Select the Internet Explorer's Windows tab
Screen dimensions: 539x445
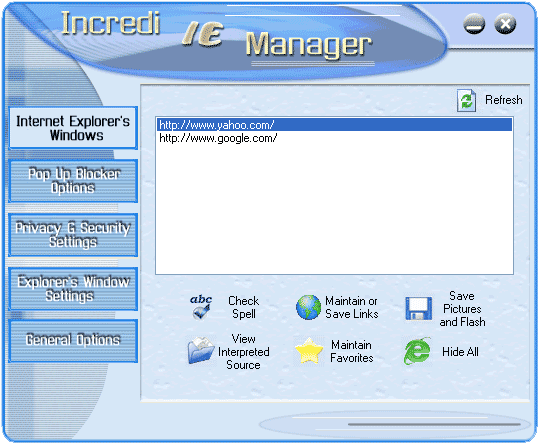coord(73,128)
